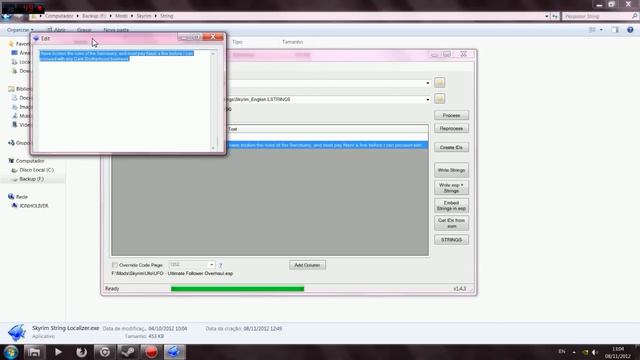Image resolution: width=640 pixels, height=360 pixels.
Task: Click the green progress bar
Action: click(238, 289)
